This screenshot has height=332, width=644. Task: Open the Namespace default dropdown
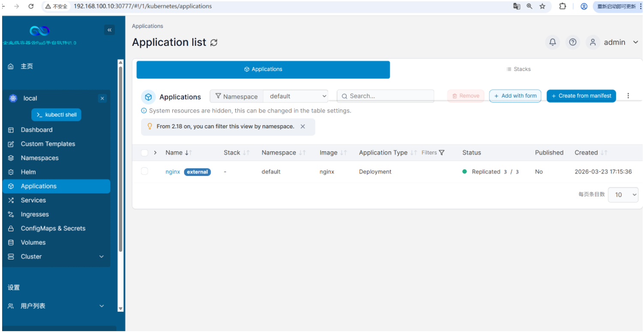[296, 96]
